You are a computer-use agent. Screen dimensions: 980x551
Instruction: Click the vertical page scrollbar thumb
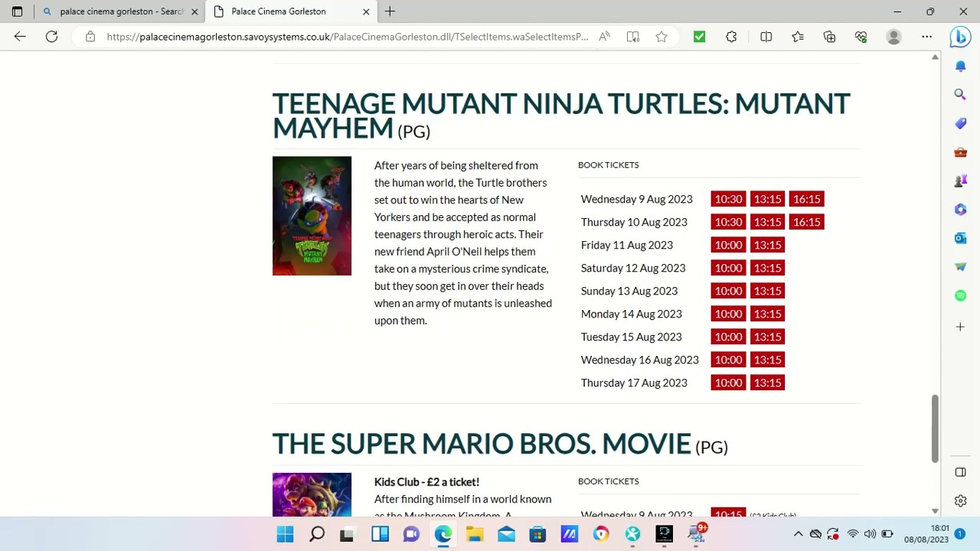pyautogui.click(x=935, y=429)
